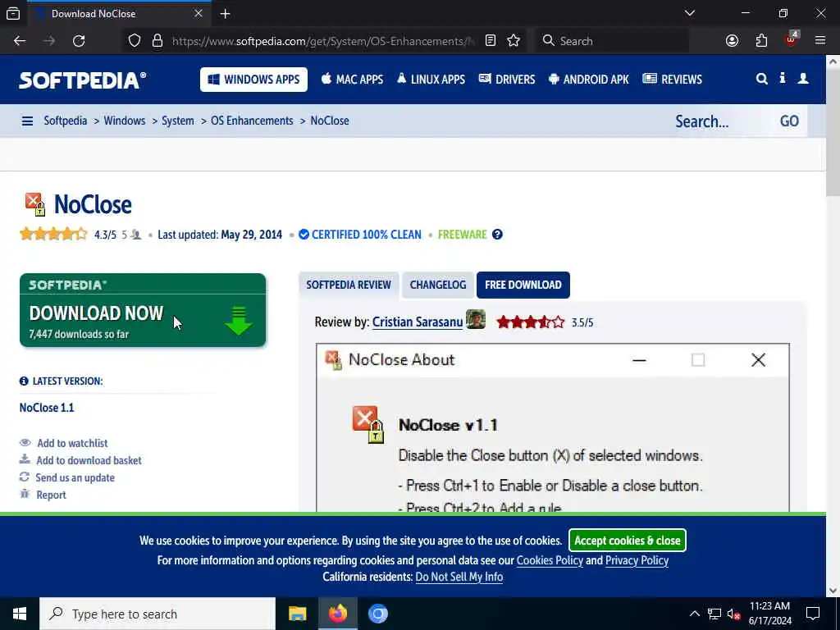Click Send us an update
Screen dimensions: 840x630
coord(75,477)
